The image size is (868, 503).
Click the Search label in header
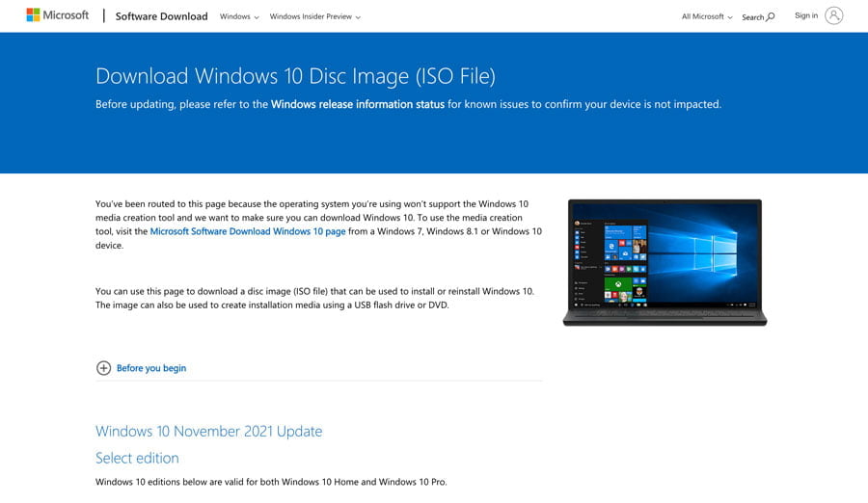[752, 17]
